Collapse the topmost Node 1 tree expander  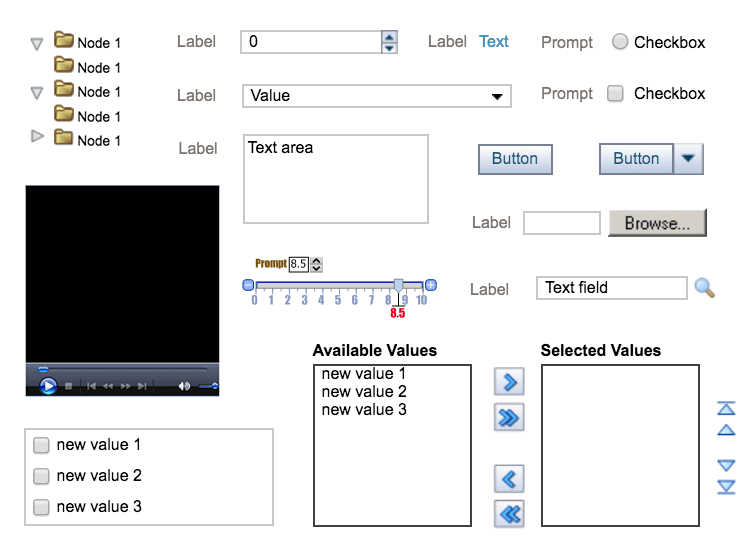(x=37, y=44)
